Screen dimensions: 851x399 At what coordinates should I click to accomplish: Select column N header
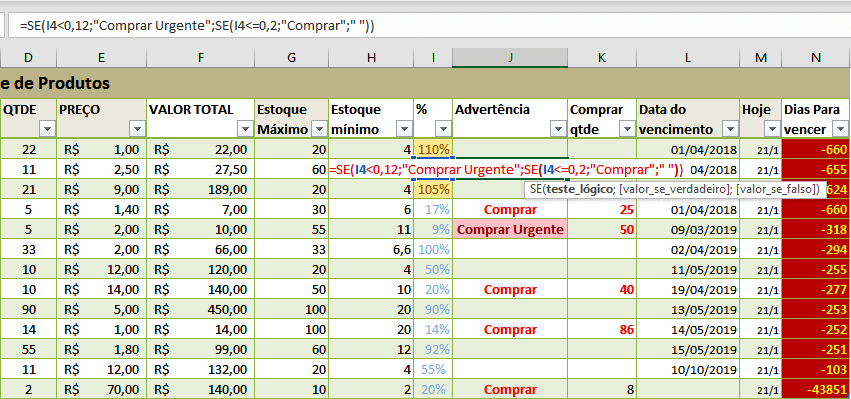pos(816,58)
